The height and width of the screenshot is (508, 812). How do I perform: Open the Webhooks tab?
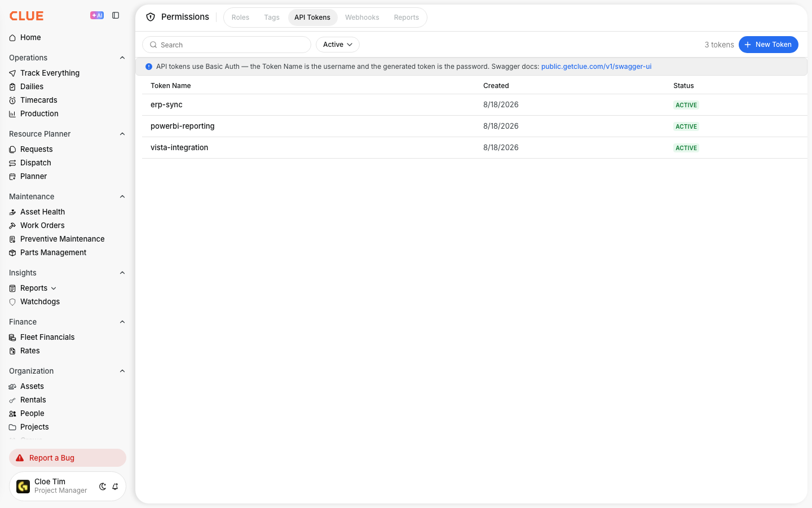pyautogui.click(x=362, y=17)
